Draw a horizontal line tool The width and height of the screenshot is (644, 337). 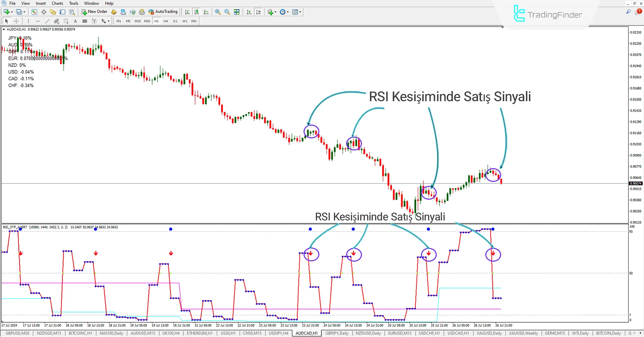click(x=38, y=21)
